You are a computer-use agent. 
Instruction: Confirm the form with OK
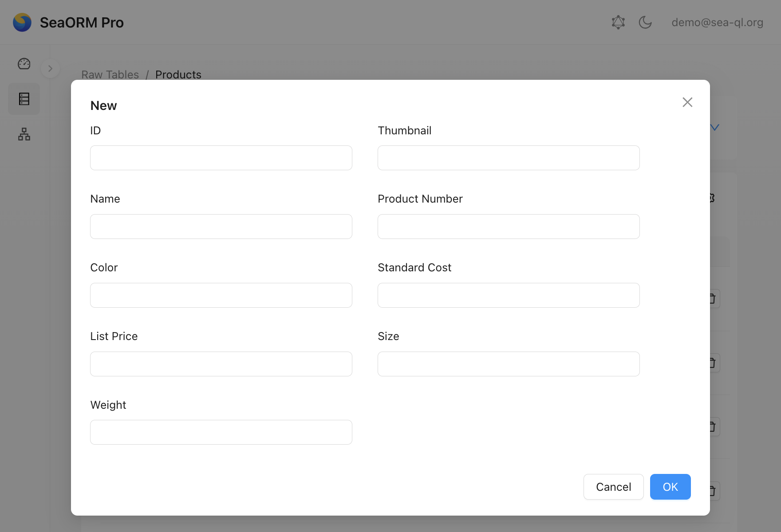pos(670,487)
